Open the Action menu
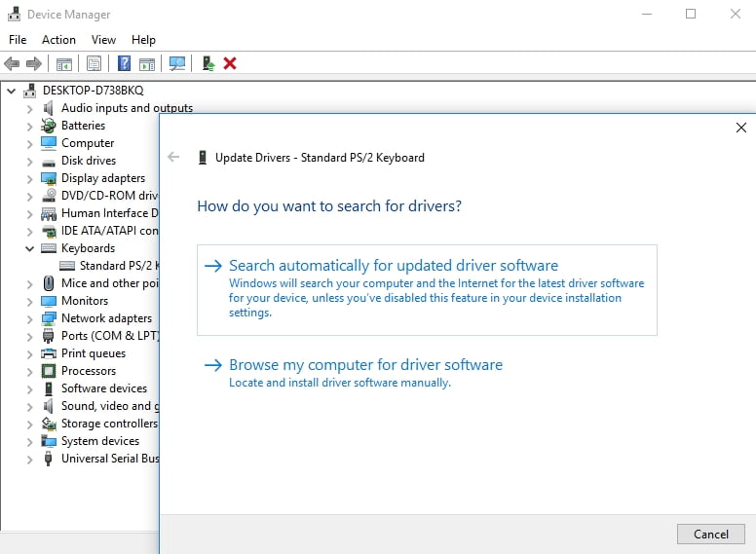The height and width of the screenshot is (554, 756). pos(58,40)
